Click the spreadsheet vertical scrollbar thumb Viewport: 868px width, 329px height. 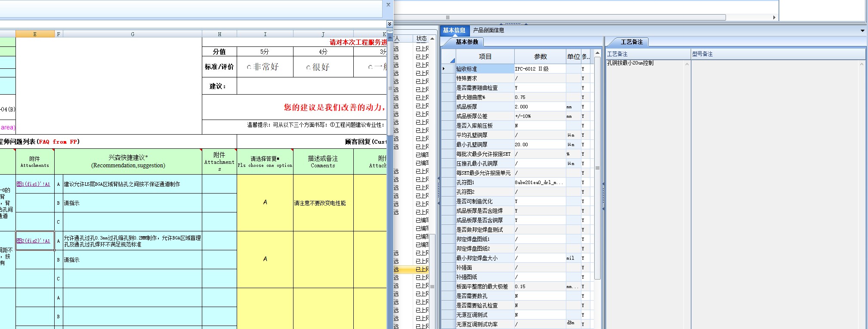point(390,88)
